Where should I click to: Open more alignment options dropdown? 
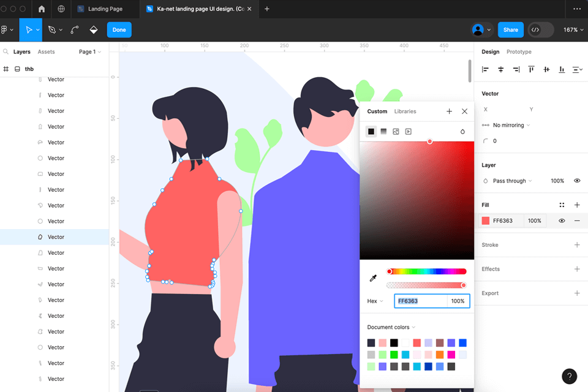coord(578,69)
